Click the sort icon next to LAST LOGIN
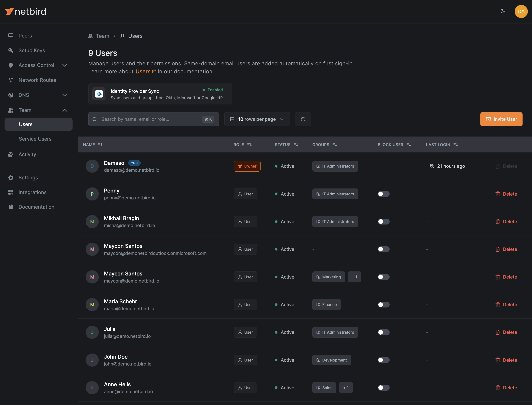 pyautogui.click(x=455, y=145)
